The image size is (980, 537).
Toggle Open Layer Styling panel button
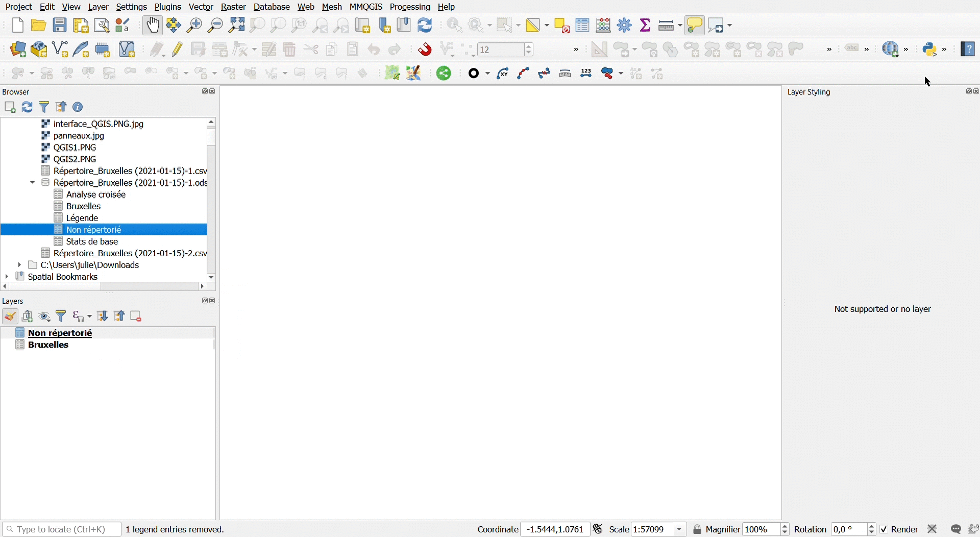tap(10, 316)
